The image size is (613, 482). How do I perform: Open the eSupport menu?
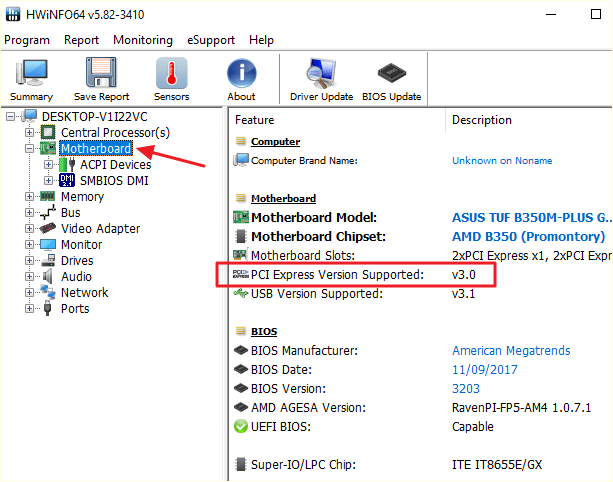pos(211,40)
